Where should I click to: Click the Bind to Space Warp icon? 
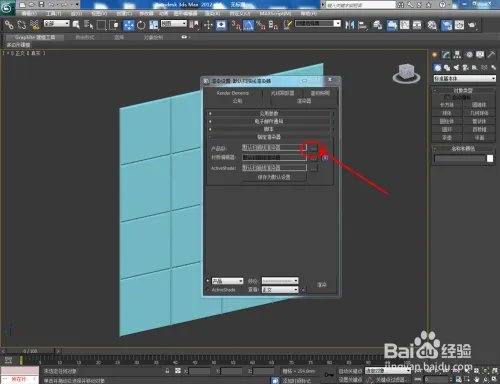[x=35, y=25]
